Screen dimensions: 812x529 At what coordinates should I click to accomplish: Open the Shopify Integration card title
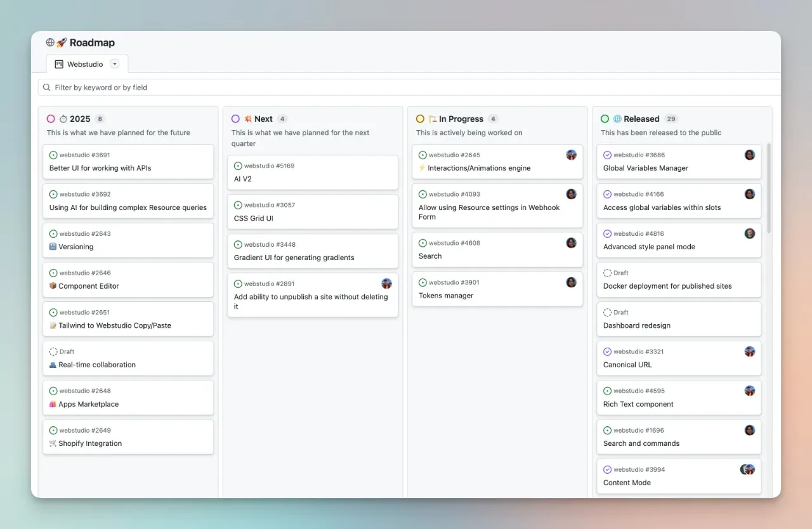pos(90,443)
